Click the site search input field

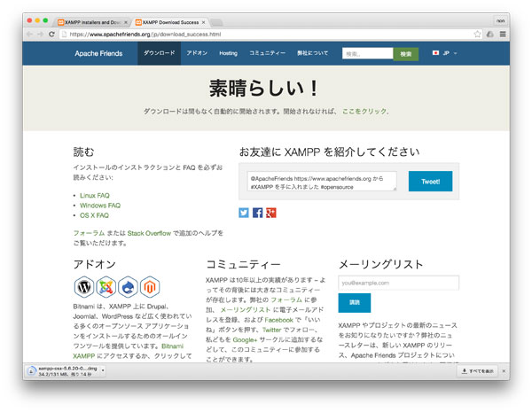click(x=367, y=53)
